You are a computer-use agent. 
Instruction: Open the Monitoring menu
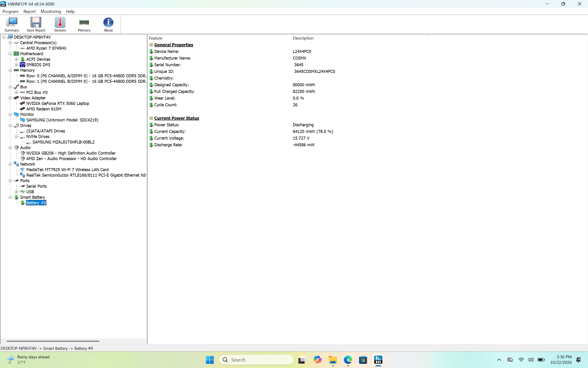[51, 11]
